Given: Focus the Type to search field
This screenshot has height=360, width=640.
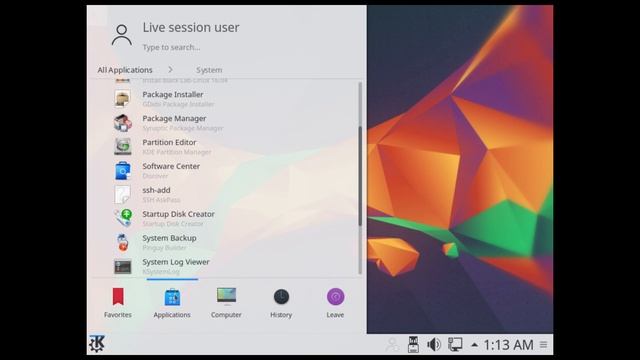Looking at the screenshot, I should 171,47.
